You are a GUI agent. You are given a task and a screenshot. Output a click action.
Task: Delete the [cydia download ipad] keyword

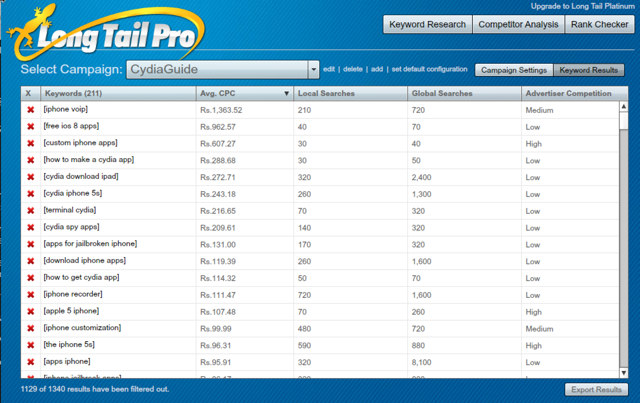click(31, 177)
